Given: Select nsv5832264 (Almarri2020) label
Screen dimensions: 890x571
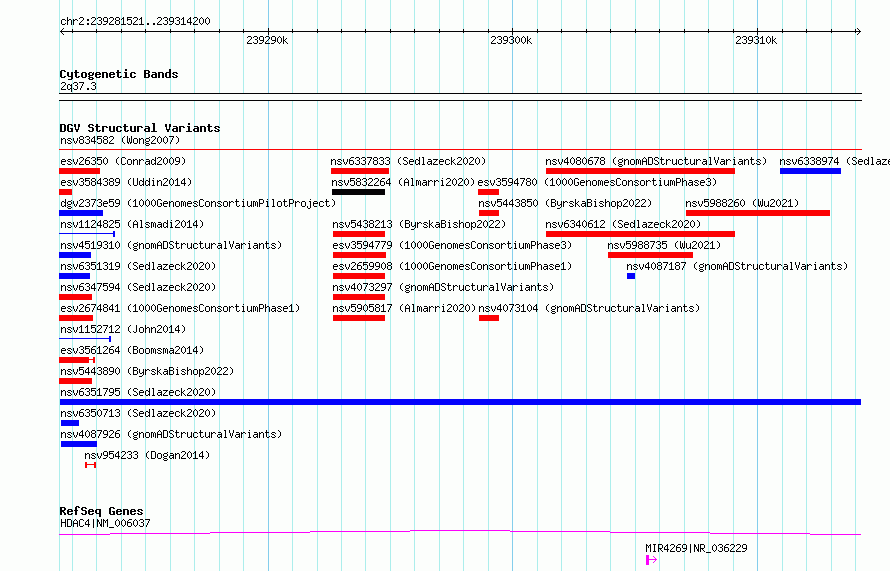Looking at the screenshot, I should tap(403, 182).
